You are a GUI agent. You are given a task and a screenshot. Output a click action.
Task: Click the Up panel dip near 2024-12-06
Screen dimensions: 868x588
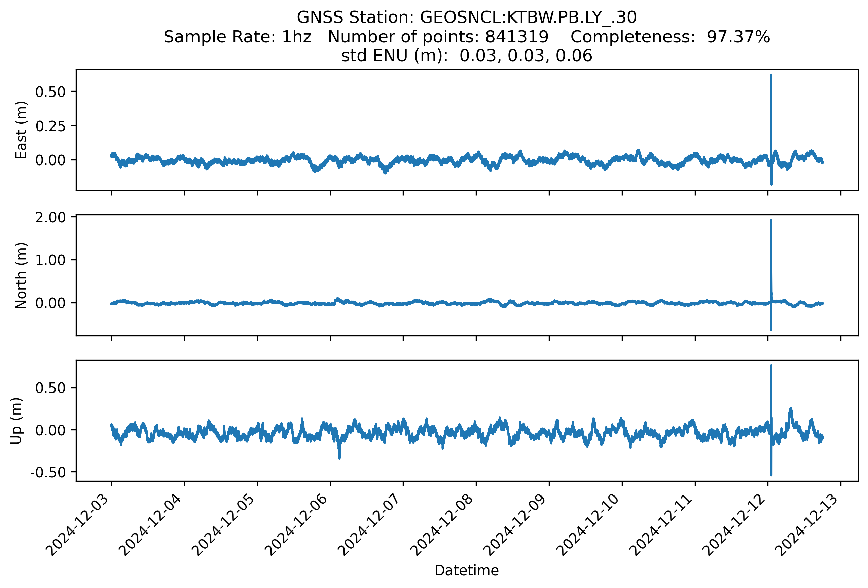[x=339, y=455]
